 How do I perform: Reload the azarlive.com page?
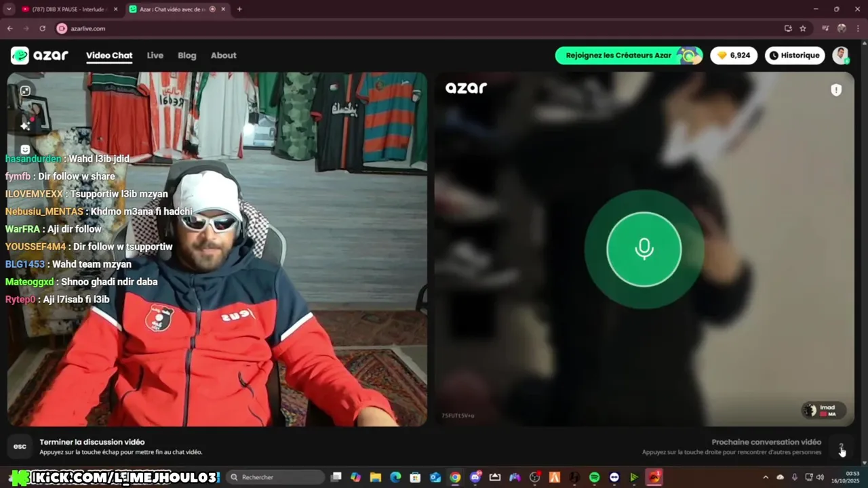(x=42, y=28)
